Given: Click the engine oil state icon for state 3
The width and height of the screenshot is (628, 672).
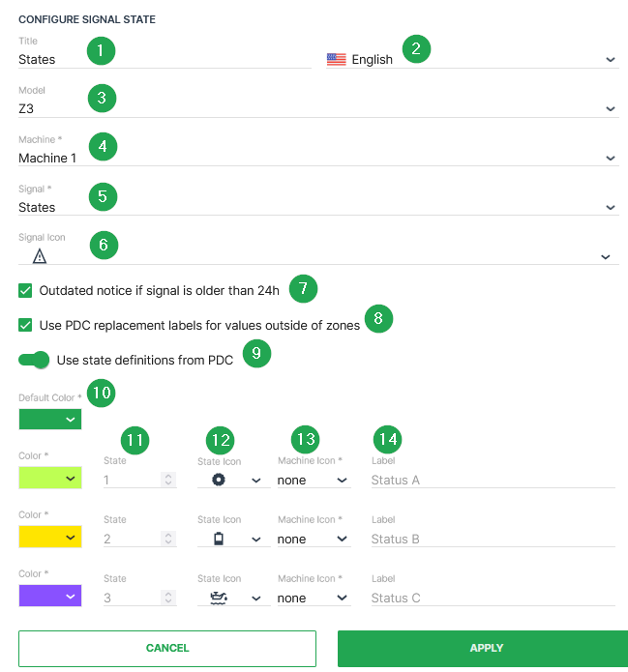Looking at the screenshot, I should pos(219,598).
